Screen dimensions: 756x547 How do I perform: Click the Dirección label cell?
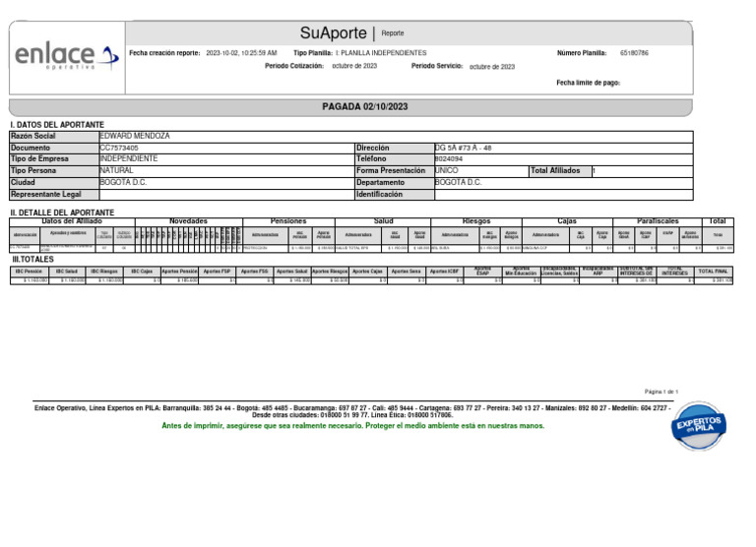click(395, 148)
